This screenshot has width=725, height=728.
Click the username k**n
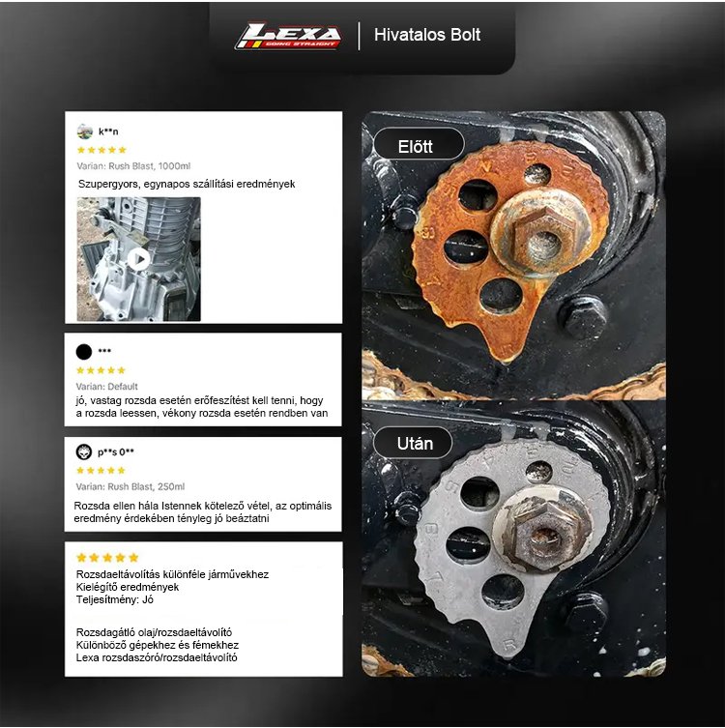click(108, 131)
